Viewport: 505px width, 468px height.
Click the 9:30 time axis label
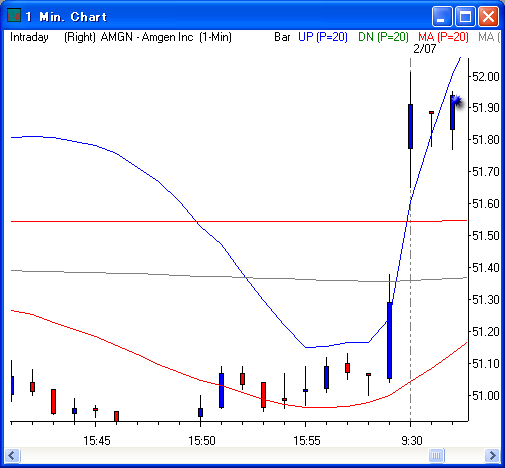[412, 441]
